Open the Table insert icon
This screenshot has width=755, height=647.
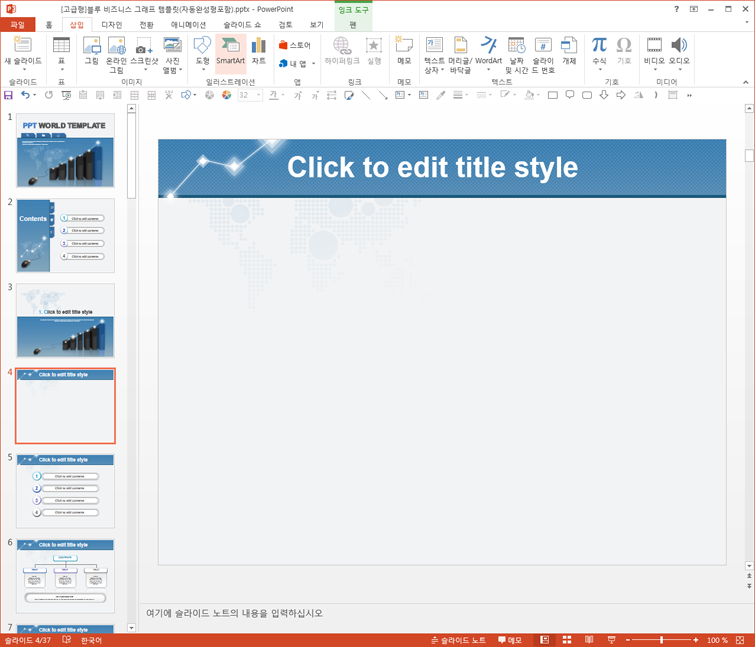[61, 53]
